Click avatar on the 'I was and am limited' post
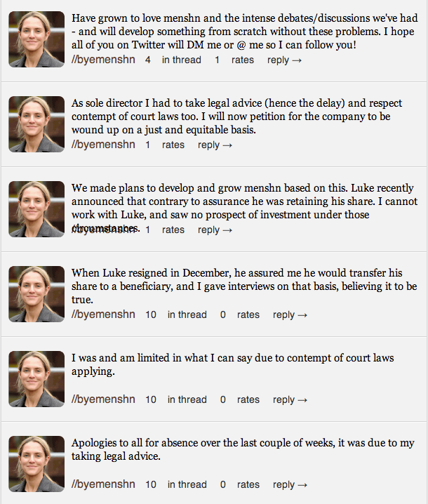Image resolution: width=428 pixels, height=504 pixels. (x=36, y=379)
